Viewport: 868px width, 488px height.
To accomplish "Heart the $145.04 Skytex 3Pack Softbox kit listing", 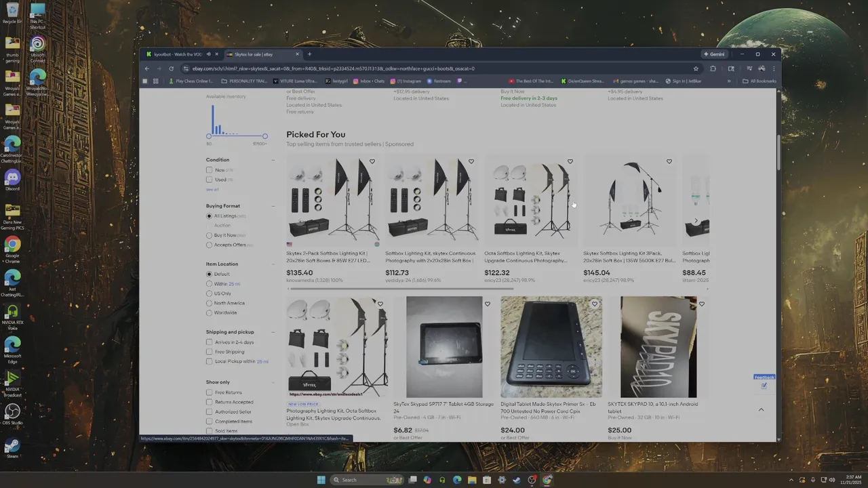I will (x=669, y=161).
